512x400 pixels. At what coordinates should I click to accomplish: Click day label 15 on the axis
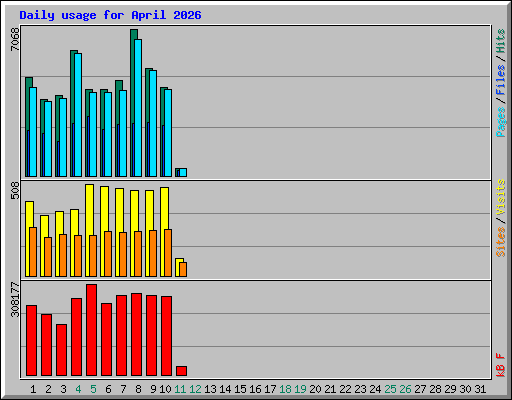[240, 389]
